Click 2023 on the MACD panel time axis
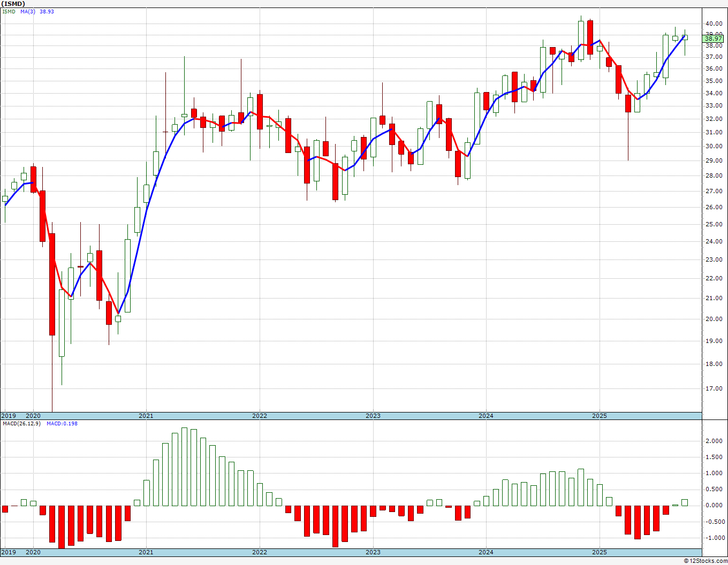The image size is (728, 565). 373,552
